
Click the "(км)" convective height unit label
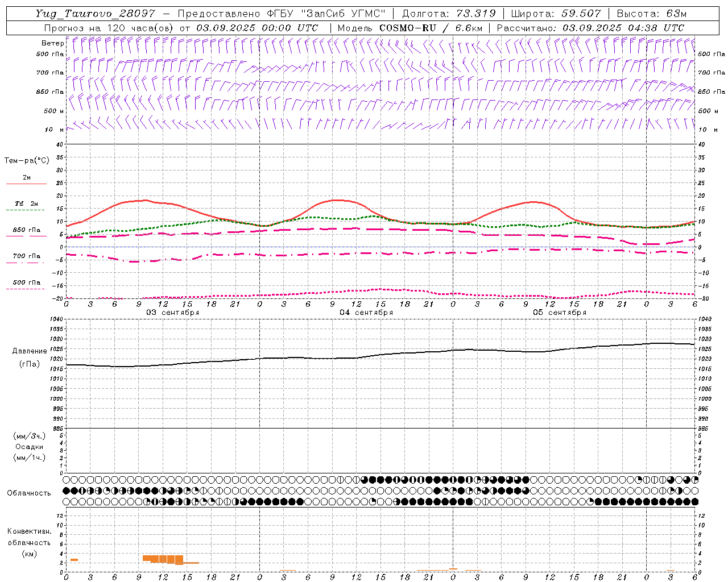coord(29,553)
